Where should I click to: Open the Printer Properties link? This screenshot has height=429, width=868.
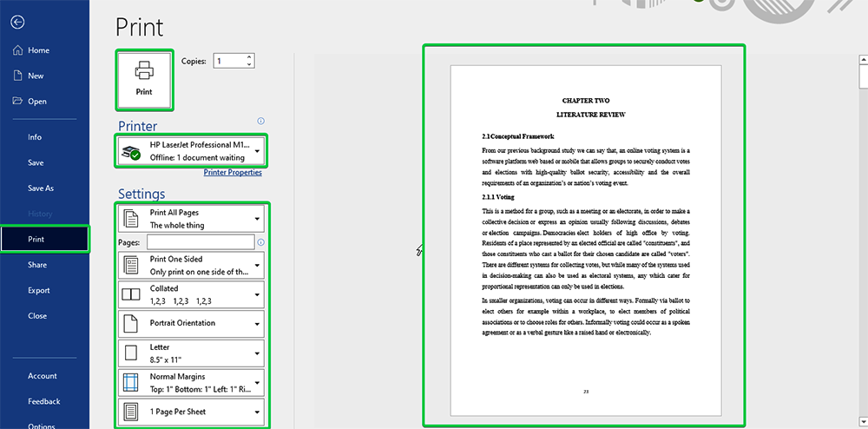coord(232,173)
